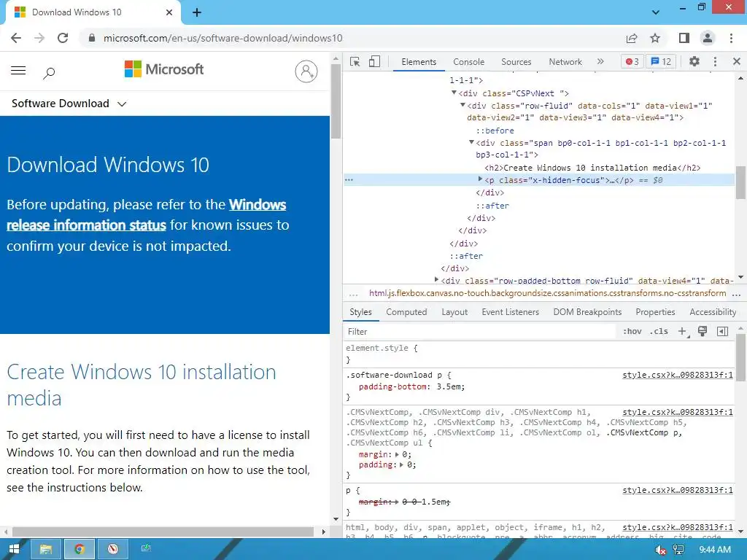Open the Accessibility pane tab
This screenshot has height=560, width=747.
coord(713,312)
